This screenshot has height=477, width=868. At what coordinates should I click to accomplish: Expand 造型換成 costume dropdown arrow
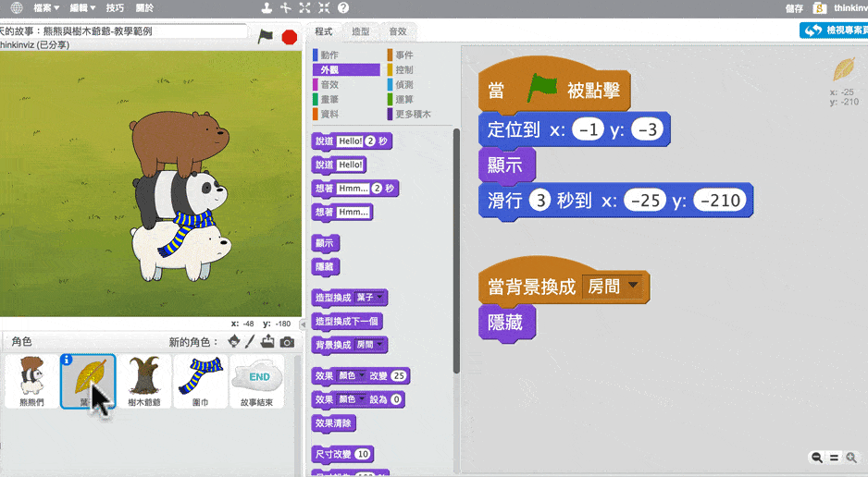(379, 297)
